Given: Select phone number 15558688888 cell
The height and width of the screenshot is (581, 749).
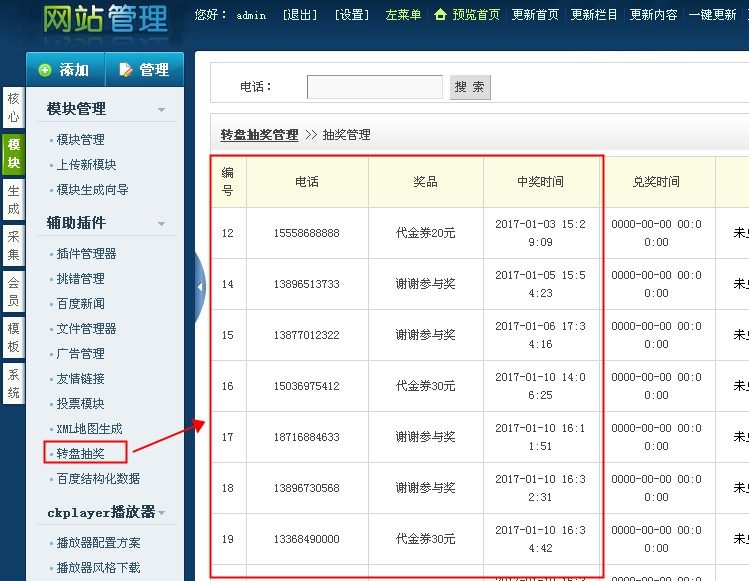Looking at the screenshot, I should [307, 233].
